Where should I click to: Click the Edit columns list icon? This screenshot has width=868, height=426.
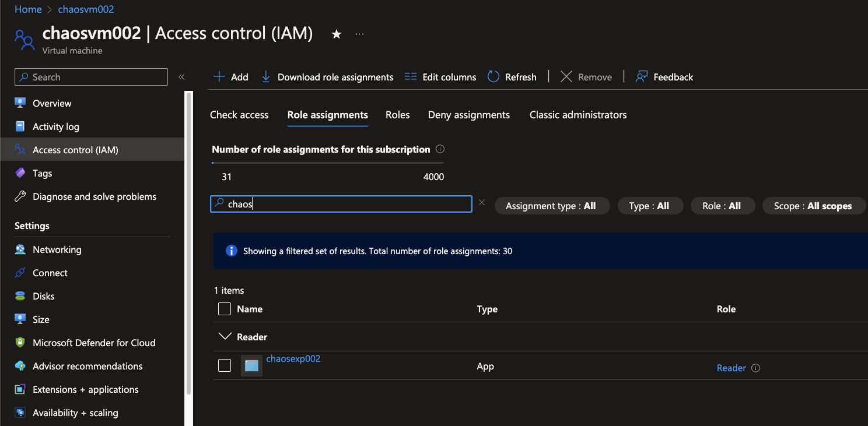(411, 77)
